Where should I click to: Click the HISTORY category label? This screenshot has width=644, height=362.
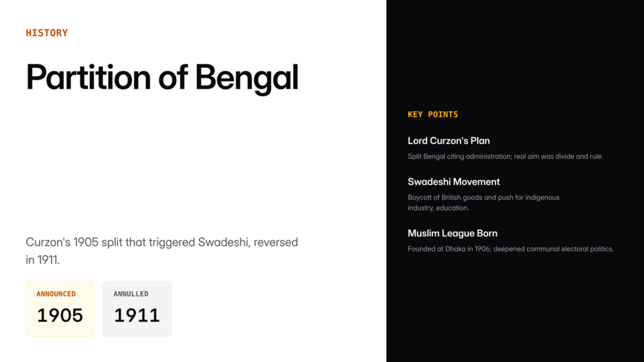point(47,33)
